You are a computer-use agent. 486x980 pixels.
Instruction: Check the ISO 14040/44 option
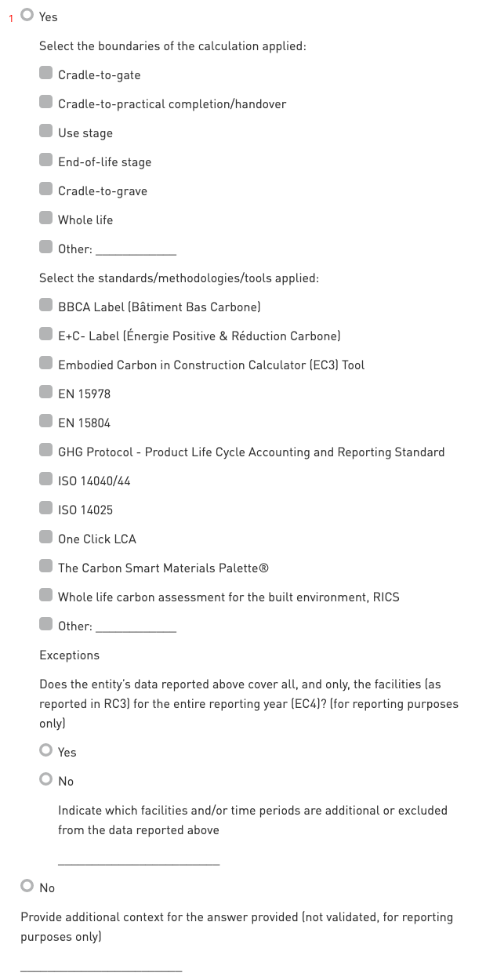pyautogui.click(x=46, y=481)
